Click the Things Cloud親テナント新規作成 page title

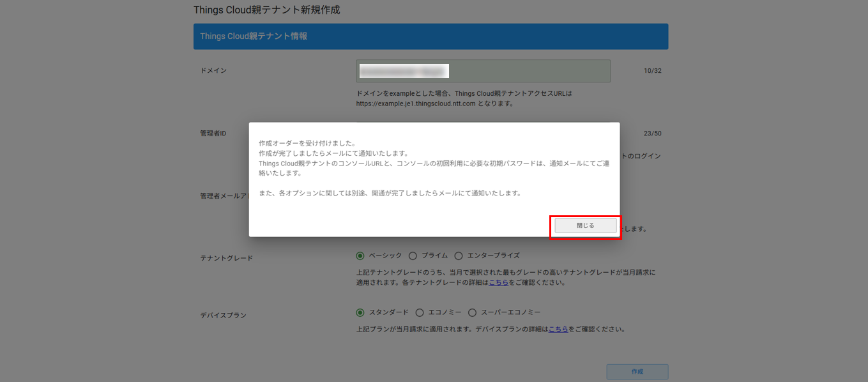tap(267, 10)
